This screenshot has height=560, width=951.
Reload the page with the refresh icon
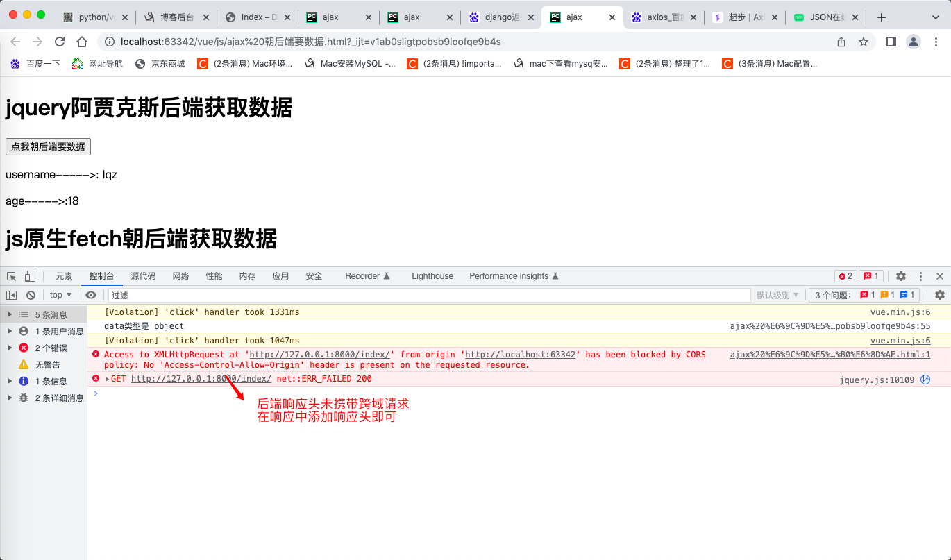point(60,42)
